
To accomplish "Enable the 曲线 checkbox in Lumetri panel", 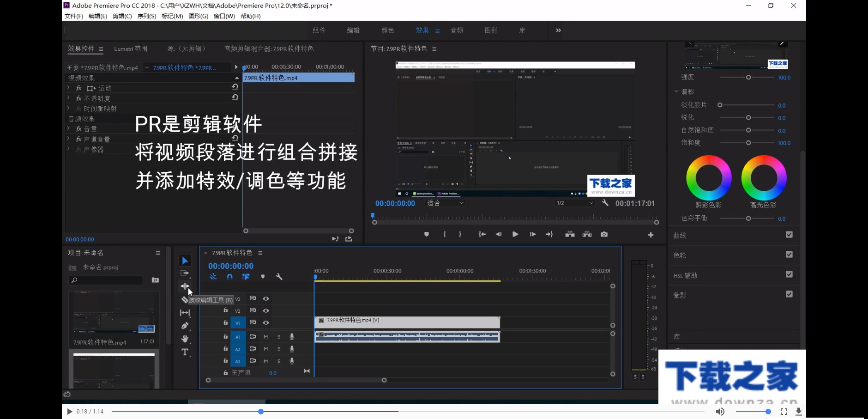I will tap(789, 235).
